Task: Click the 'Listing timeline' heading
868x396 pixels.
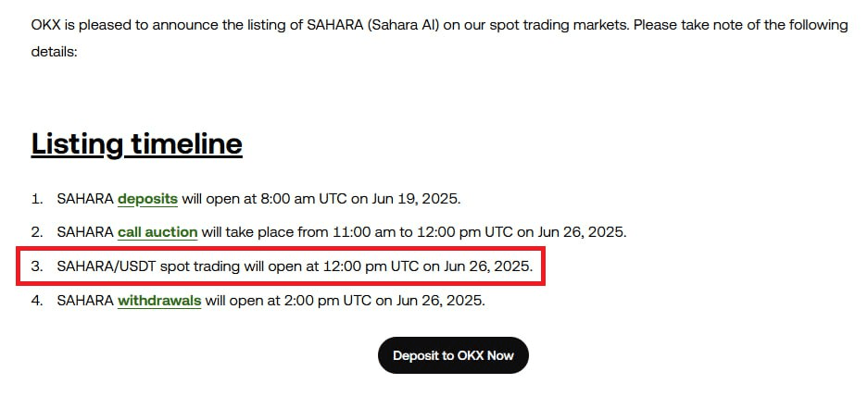Action: [137, 143]
